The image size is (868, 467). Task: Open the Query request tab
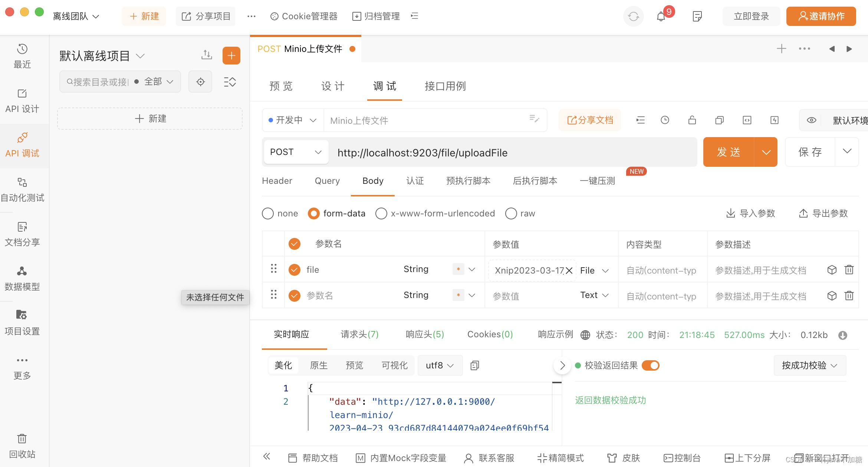327,181
